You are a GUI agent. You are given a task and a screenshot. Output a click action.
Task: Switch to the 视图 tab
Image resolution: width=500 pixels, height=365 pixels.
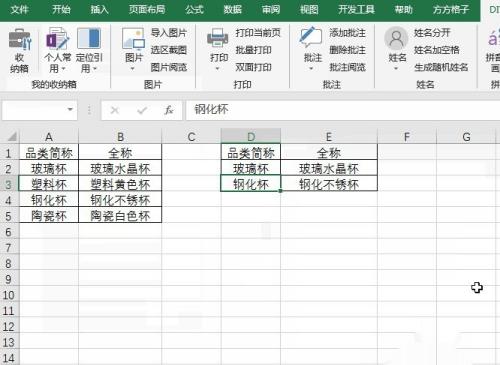(309, 9)
